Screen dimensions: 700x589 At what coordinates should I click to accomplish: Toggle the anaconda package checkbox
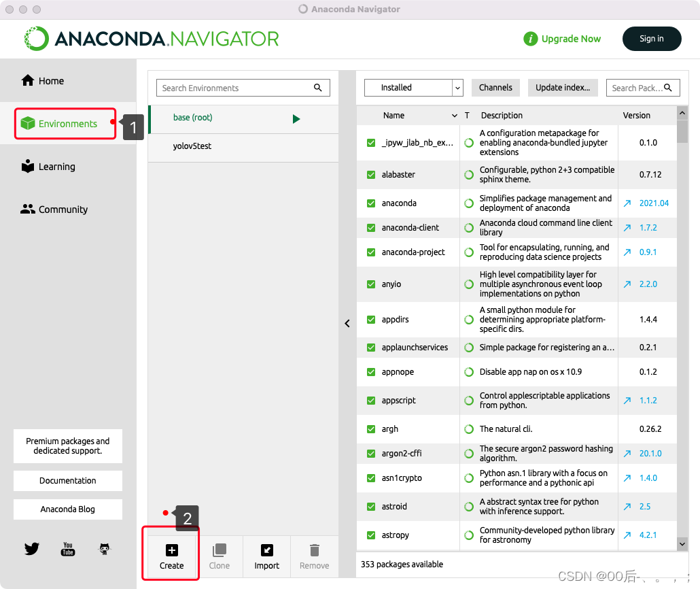(x=371, y=203)
